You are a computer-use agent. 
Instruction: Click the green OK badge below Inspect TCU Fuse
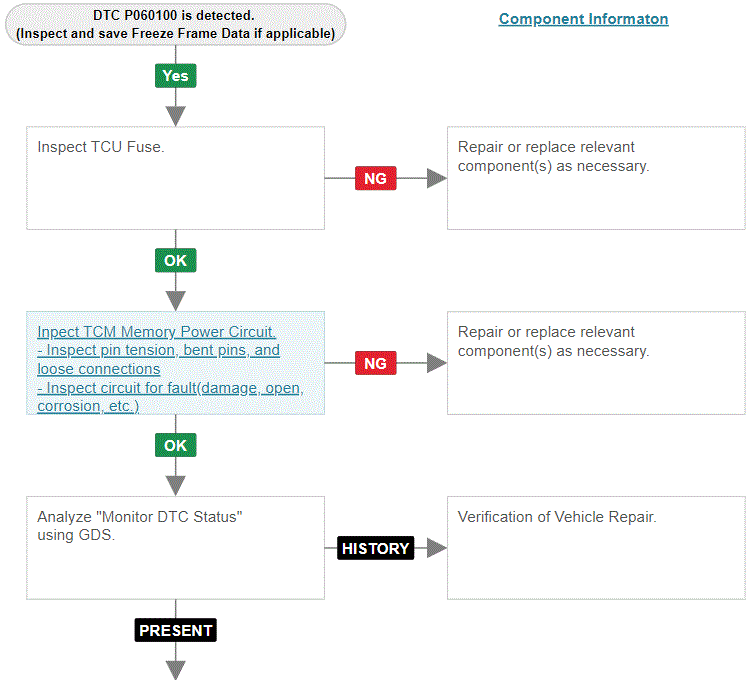[175, 260]
